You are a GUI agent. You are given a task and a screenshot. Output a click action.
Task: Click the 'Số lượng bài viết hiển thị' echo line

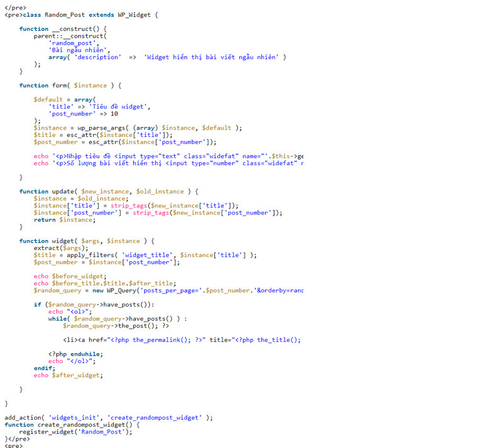(169, 163)
